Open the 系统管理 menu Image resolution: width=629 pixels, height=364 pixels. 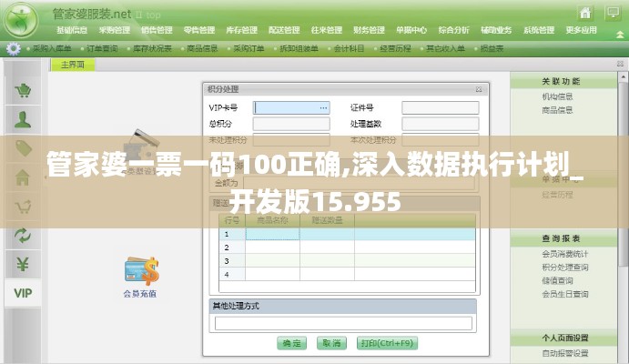[539, 30]
